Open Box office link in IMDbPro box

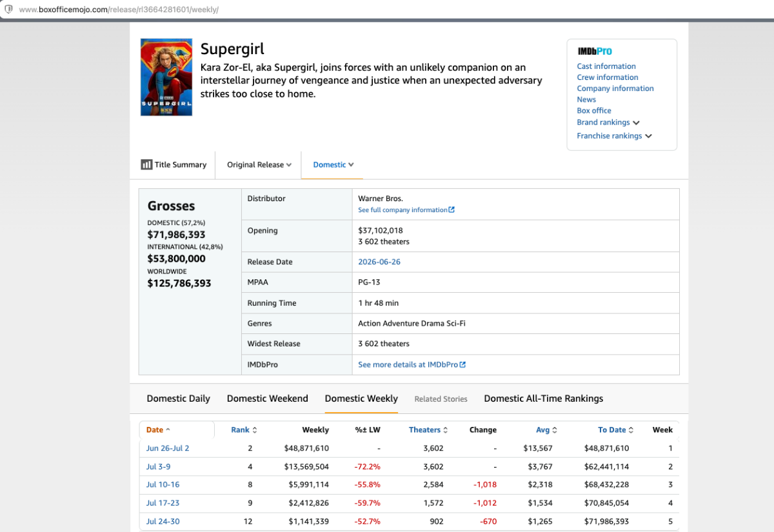[x=594, y=110]
